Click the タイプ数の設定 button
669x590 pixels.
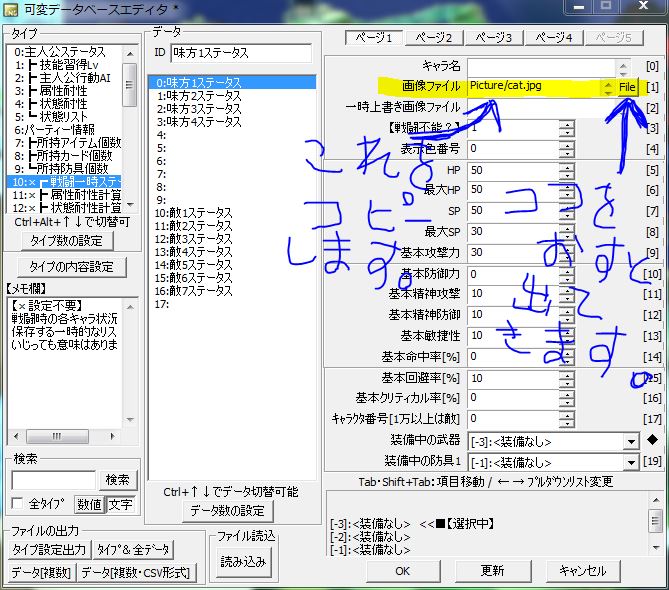[x=67, y=241]
